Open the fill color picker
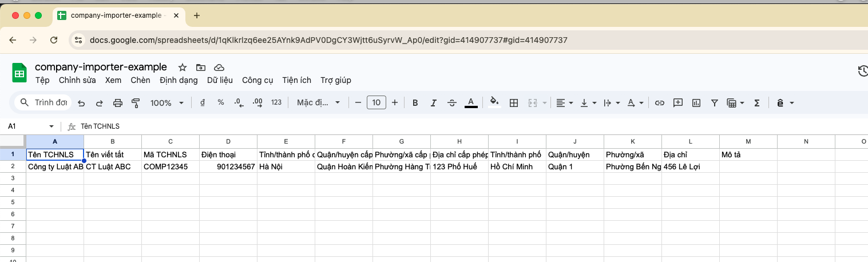 (x=495, y=103)
